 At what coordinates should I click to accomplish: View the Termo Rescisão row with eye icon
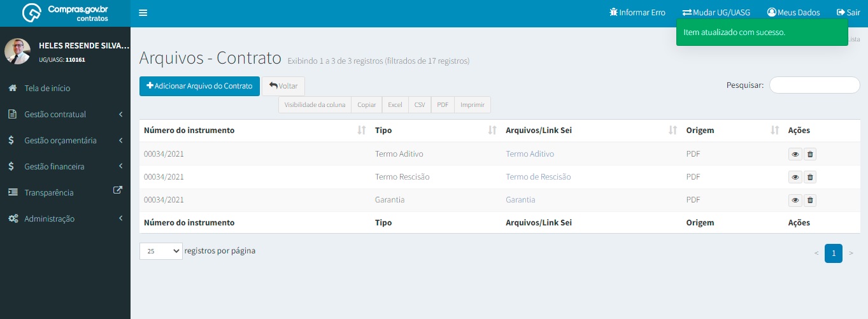point(795,177)
